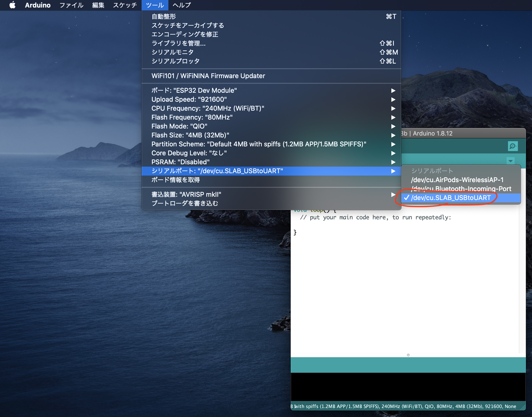The width and height of the screenshot is (532, 417).
Task: Click ボード情報を取得 entry
Action: tap(175, 180)
